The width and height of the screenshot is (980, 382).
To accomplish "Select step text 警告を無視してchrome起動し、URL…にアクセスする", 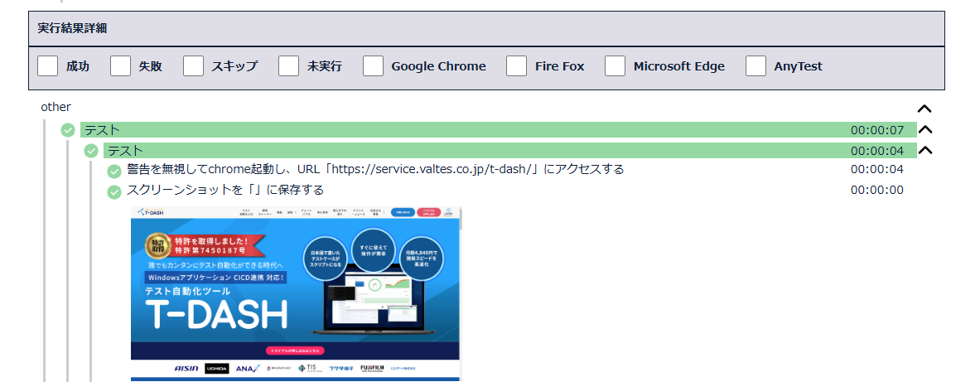I will pyautogui.click(x=375, y=169).
